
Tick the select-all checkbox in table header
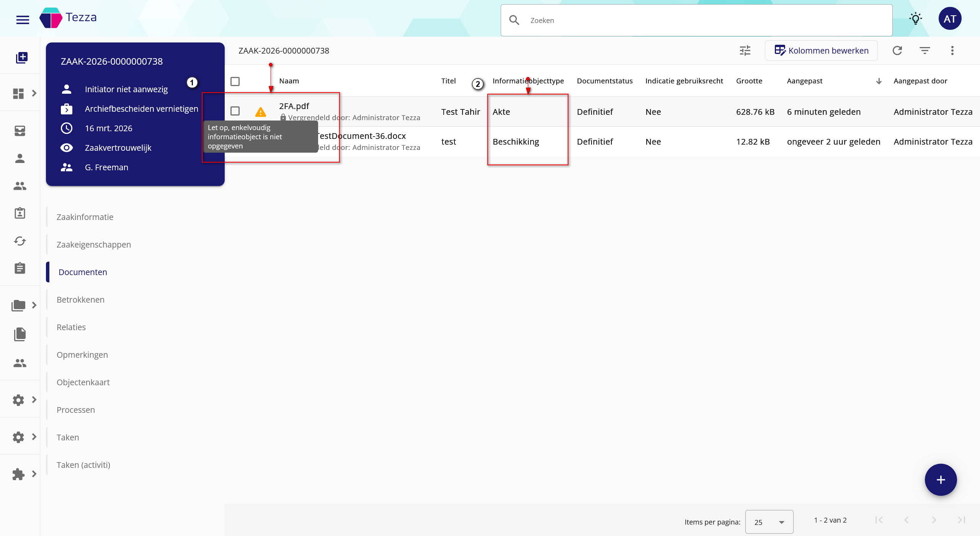point(235,81)
